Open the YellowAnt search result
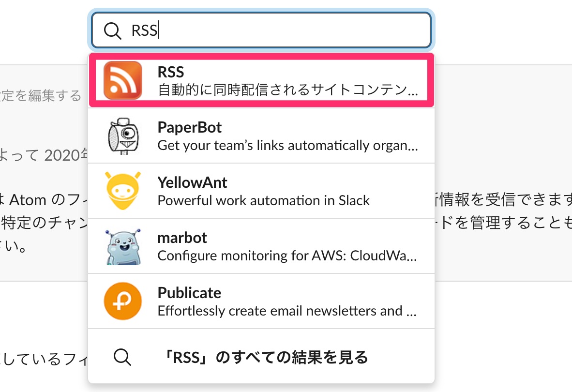This screenshot has width=572, height=392. [x=261, y=191]
